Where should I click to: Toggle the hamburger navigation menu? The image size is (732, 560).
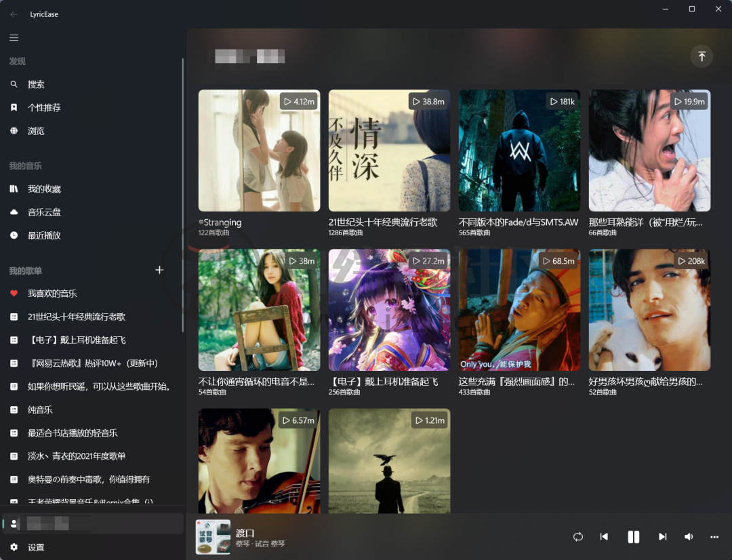[14, 37]
